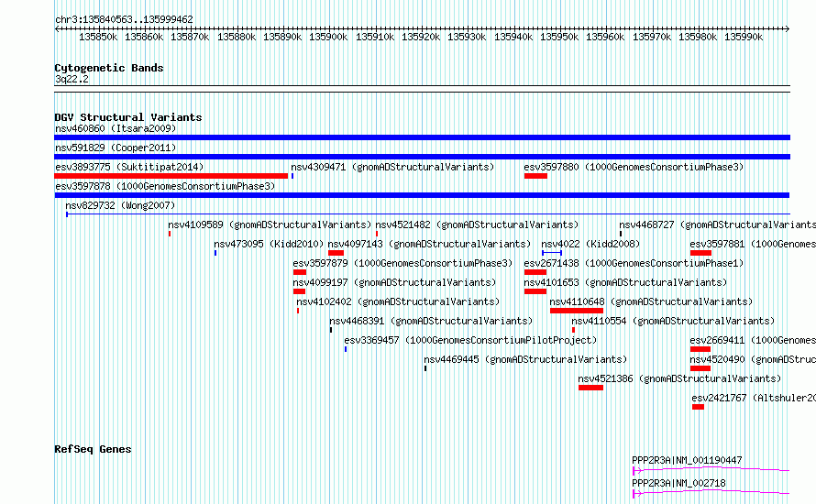Click esv2671438 Phase1 variant label
Viewport: 816px width, 504px height.
coord(634,263)
